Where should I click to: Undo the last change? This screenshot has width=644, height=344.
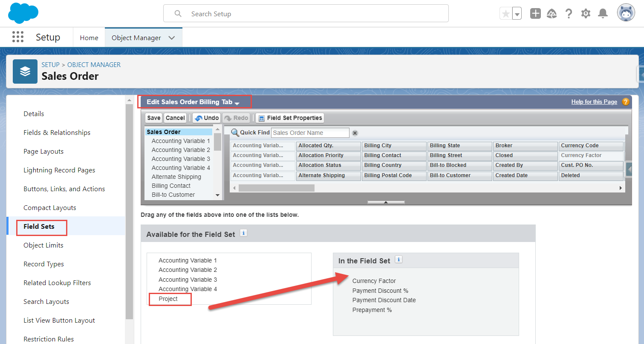(x=207, y=118)
